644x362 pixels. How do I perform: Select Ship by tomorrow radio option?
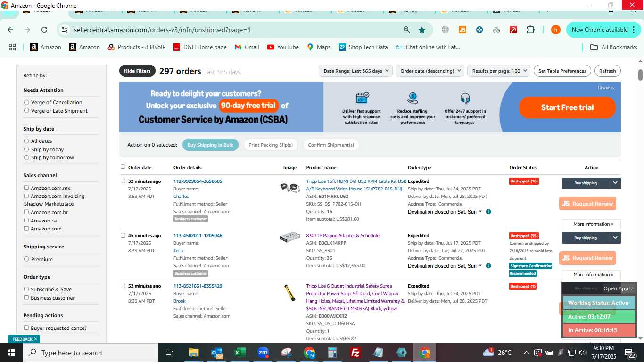point(26,157)
